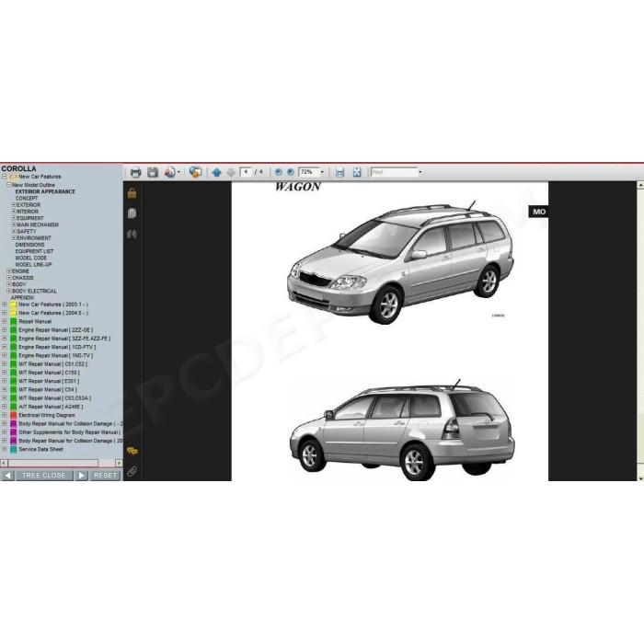Click purple icon of Other Supplements for Body Repair
644x644 pixels.
pyautogui.click(x=14, y=432)
